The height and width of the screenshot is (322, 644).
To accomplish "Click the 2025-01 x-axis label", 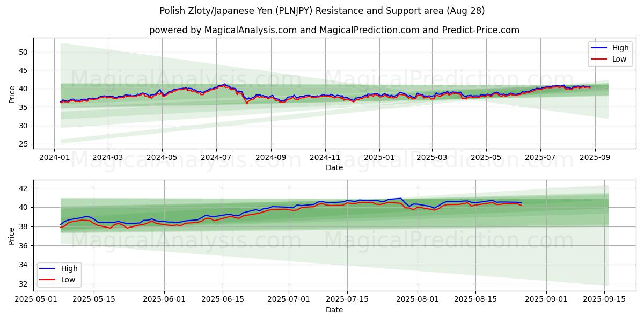I will coord(379,158).
